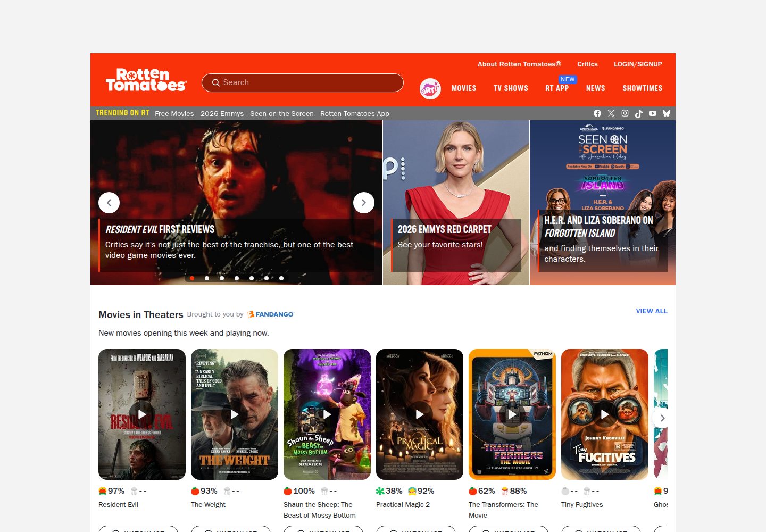Play The Weight trailer
Viewport: 766px width, 532px height.
pos(235,414)
